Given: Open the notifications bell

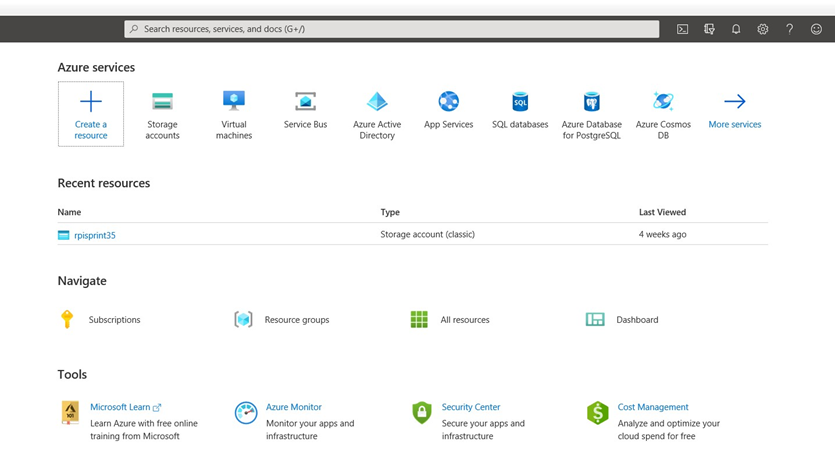Looking at the screenshot, I should [736, 29].
